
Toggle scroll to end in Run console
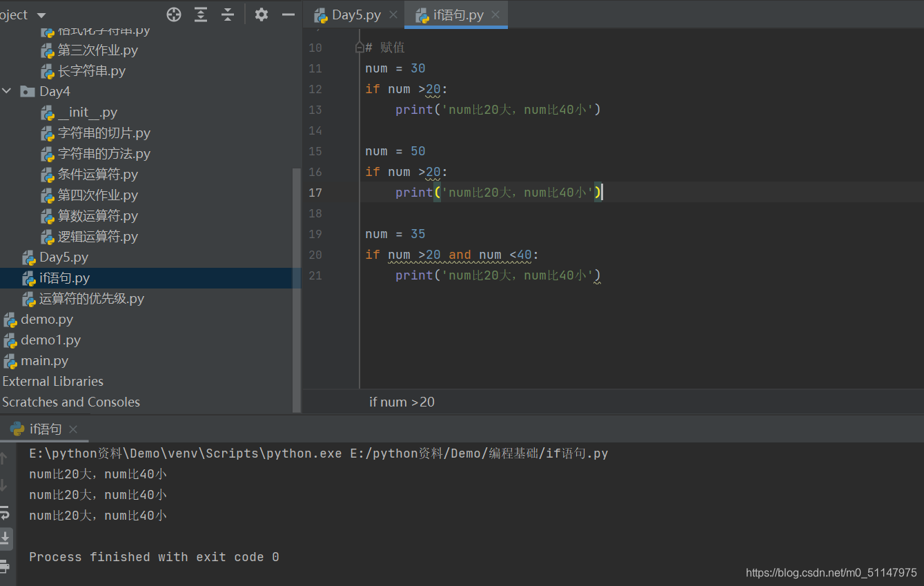click(5, 538)
